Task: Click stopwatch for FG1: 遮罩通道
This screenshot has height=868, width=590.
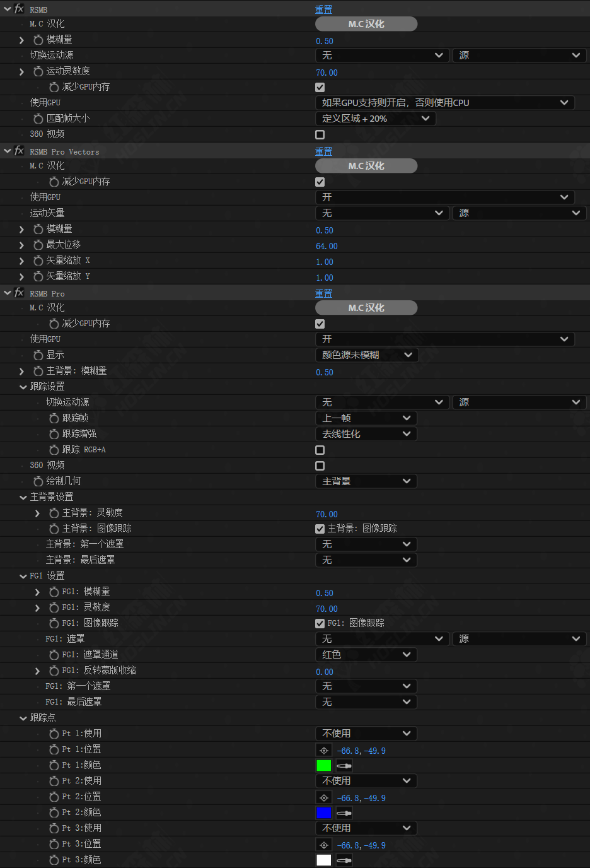Action: pos(54,655)
